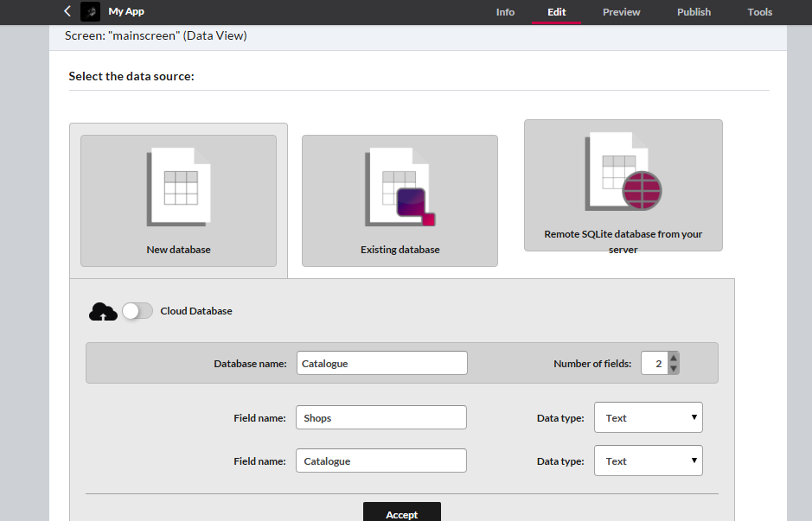Image resolution: width=812 pixels, height=521 pixels.
Task: Increase the Number of fields value
Action: click(x=674, y=358)
